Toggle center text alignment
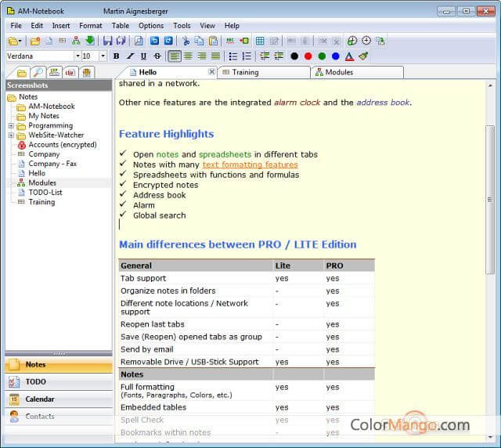Screen dimensions: 501x448 pos(188,56)
